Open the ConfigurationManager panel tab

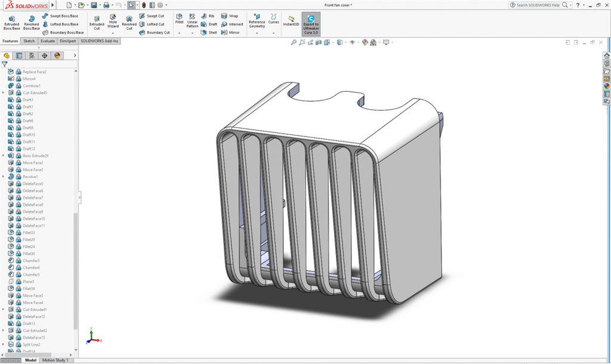[x=32, y=55]
